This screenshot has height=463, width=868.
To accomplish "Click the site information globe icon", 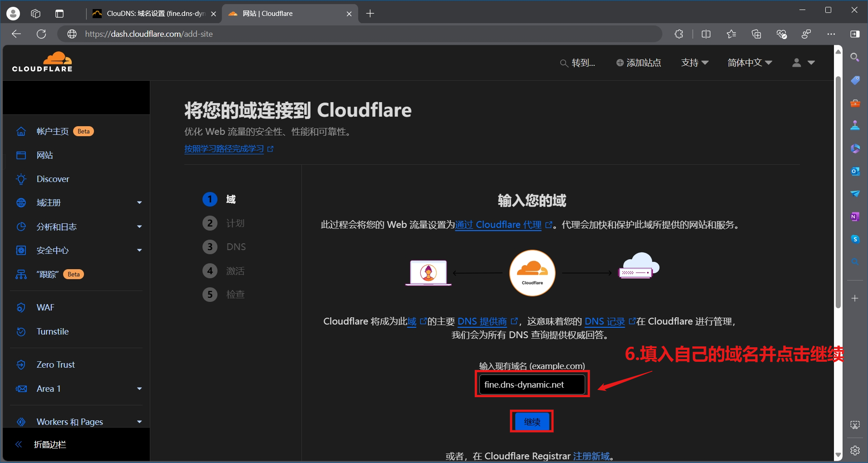I will (x=72, y=34).
